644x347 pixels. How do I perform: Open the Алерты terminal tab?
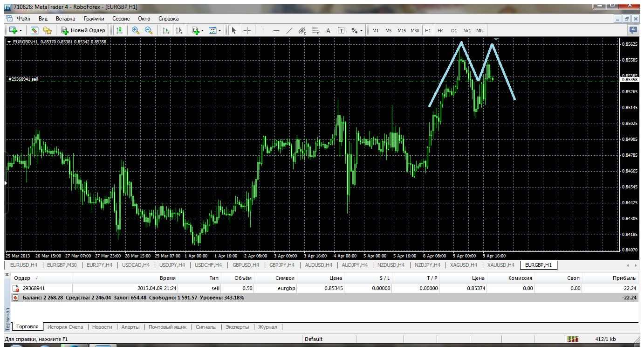coord(130,327)
